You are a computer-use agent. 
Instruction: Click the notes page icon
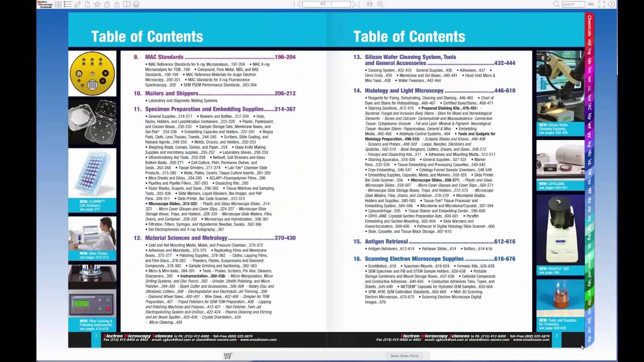coord(88,4)
